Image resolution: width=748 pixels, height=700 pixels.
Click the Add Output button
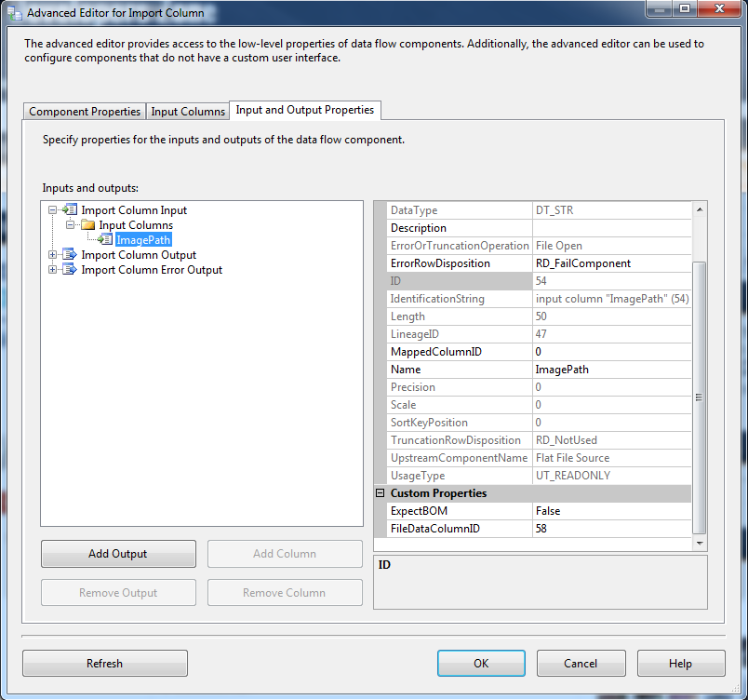117,553
